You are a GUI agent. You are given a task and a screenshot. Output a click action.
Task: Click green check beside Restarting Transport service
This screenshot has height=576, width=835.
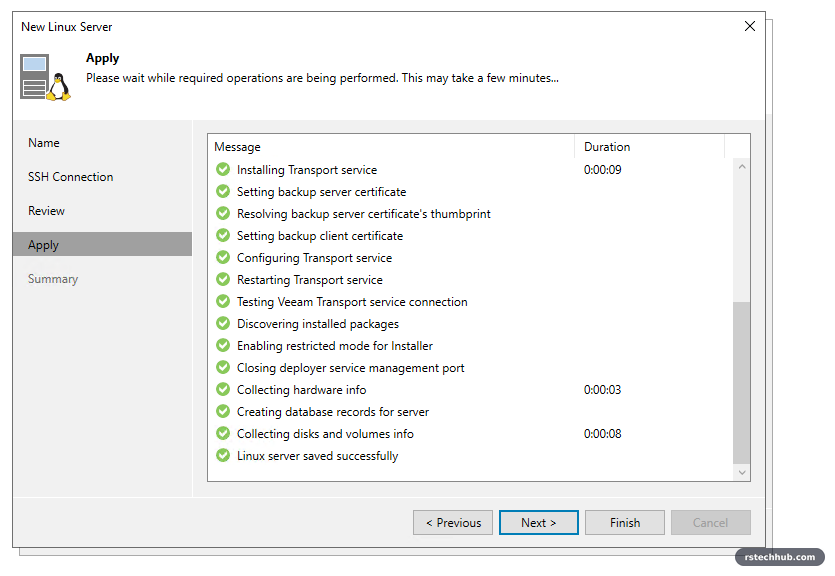pyautogui.click(x=223, y=279)
